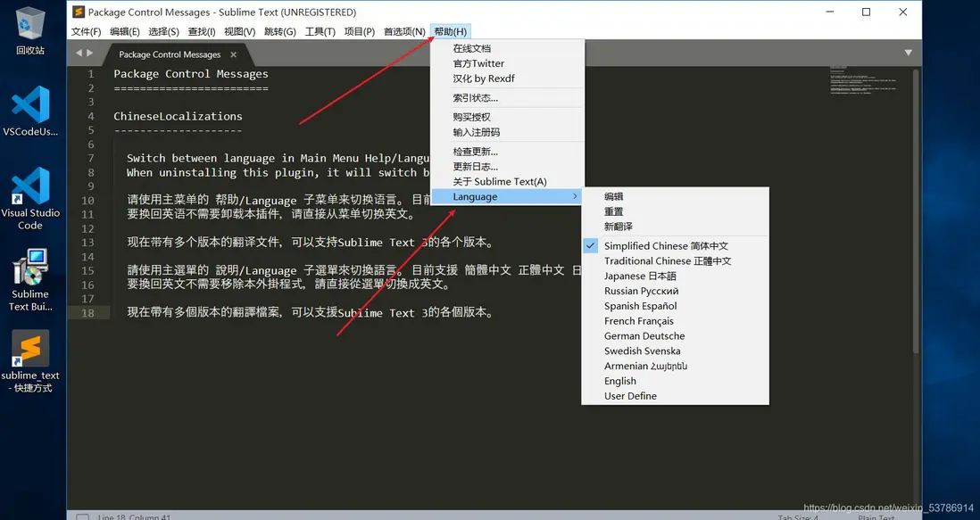Click line number 18 in gutter

(x=87, y=313)
